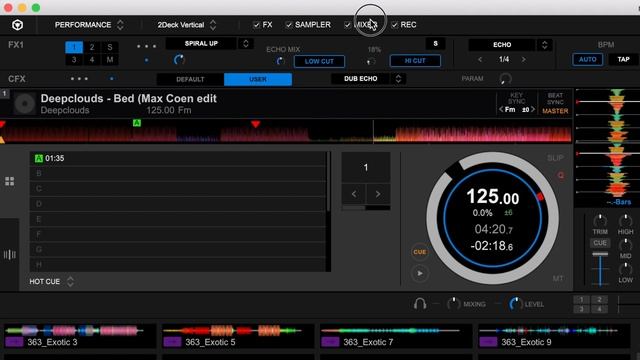
Task: Toggle MT master tempo
Action: click(x=558, y=279)
